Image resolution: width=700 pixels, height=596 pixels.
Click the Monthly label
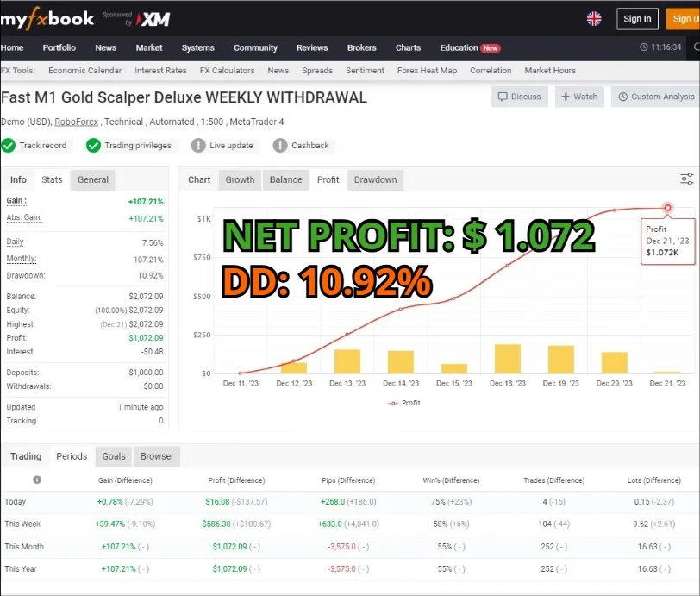[22, 259]
